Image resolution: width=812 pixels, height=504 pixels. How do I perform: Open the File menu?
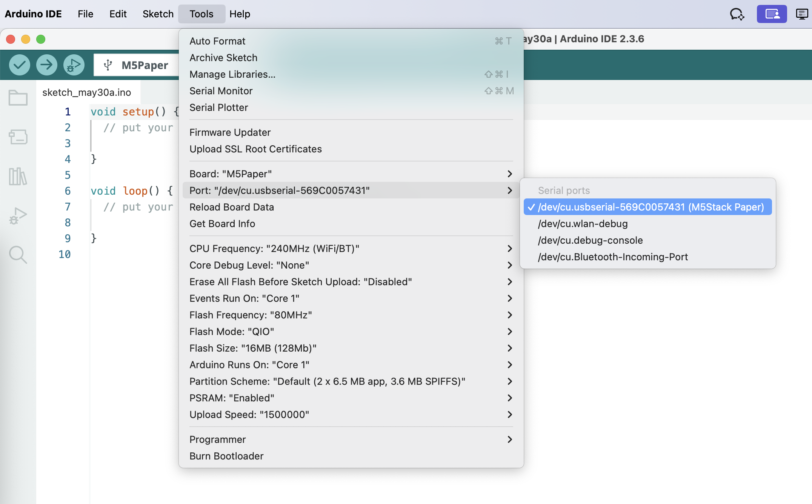point(85,14)
